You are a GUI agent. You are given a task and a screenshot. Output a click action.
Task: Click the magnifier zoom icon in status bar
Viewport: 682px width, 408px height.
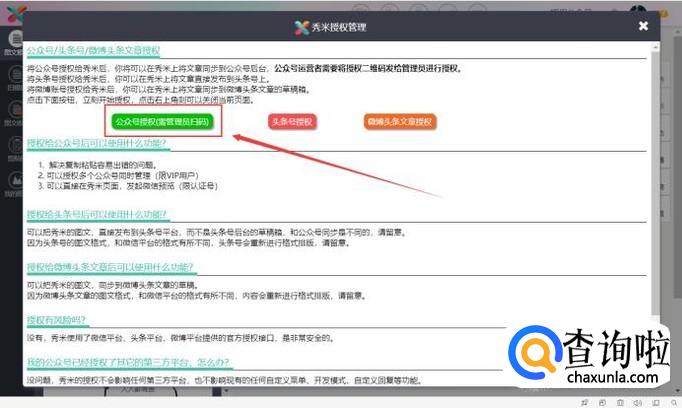coord(674,402)
